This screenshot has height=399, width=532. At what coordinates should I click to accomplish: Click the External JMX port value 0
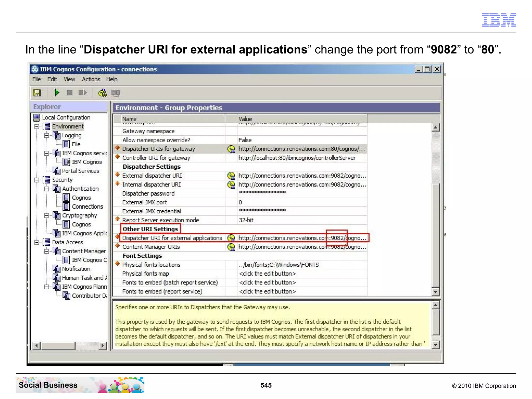[302, 202]
